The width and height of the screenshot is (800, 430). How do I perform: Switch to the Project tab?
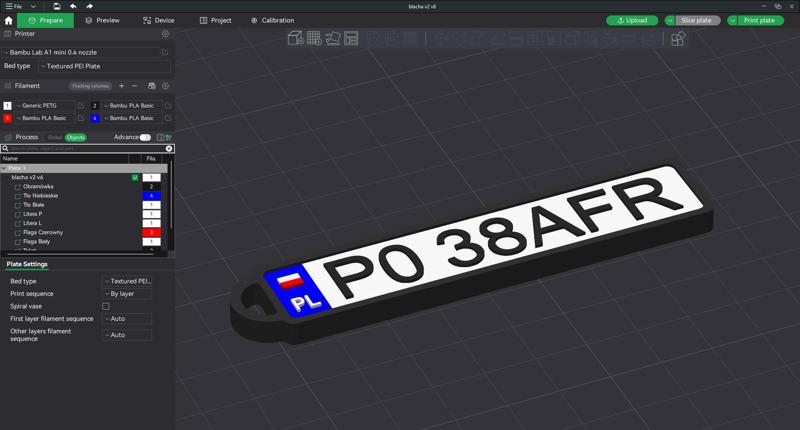215,20
